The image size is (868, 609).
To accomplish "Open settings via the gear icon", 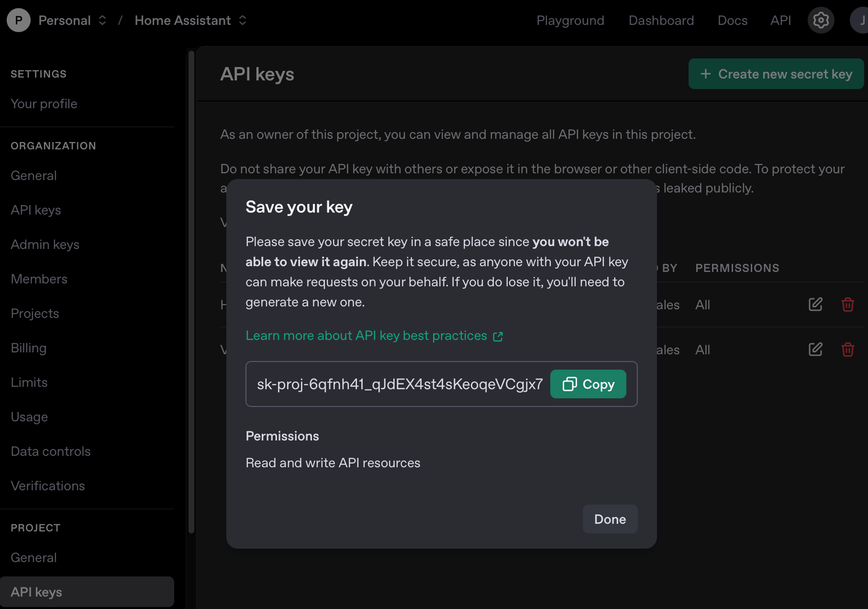I will pyautogui.click(x=821, y=20).
